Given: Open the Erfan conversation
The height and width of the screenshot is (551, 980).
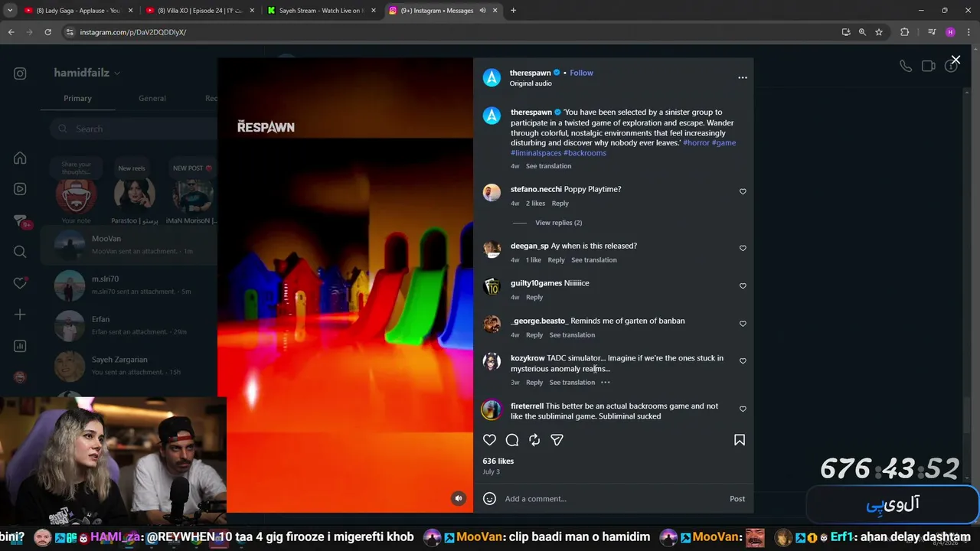Looking at the screenshot, I should point(129,325).
